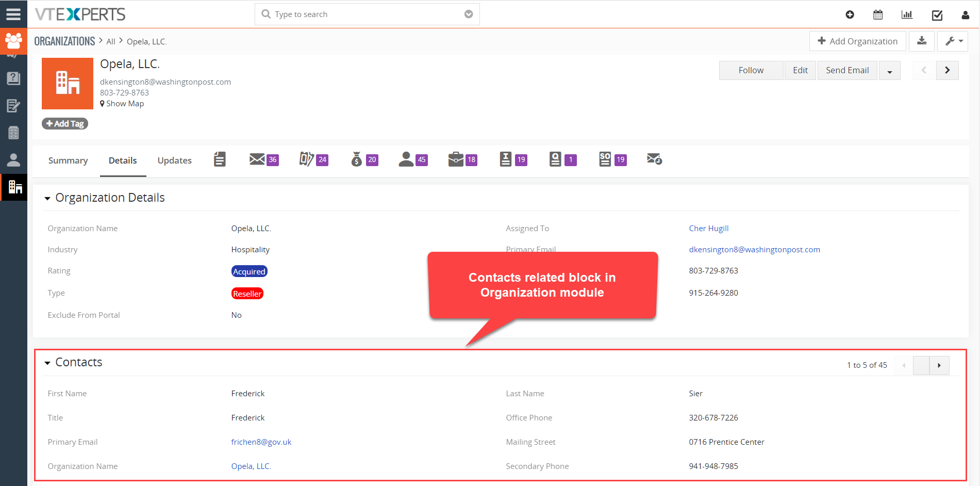Open the sidebar notes pencil icon
The image size is (980, 486).
(x=13, y=106)
